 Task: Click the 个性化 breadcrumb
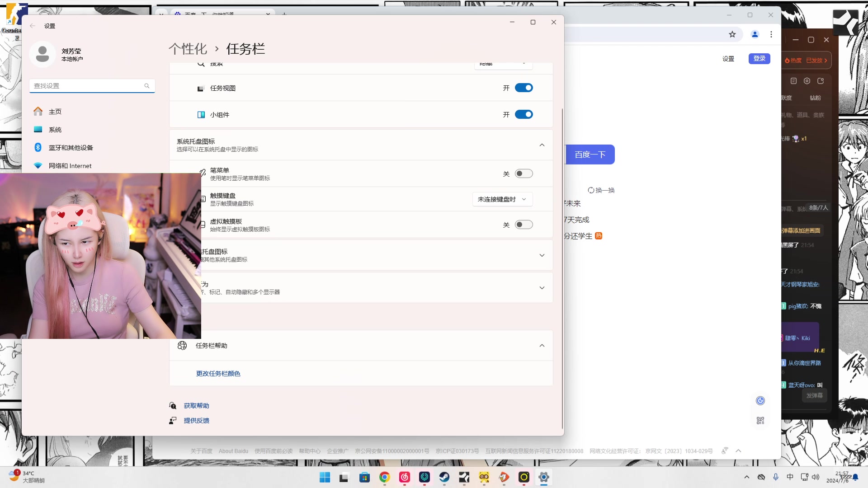pos(188,49)
